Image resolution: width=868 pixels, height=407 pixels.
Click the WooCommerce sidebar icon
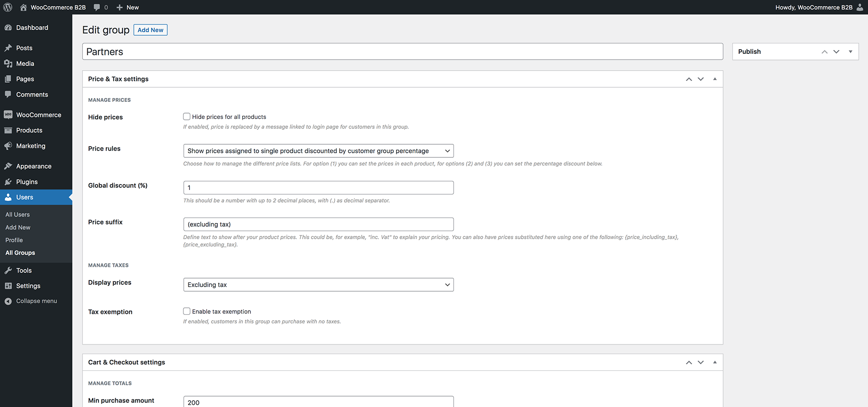[x=8, y=115]
